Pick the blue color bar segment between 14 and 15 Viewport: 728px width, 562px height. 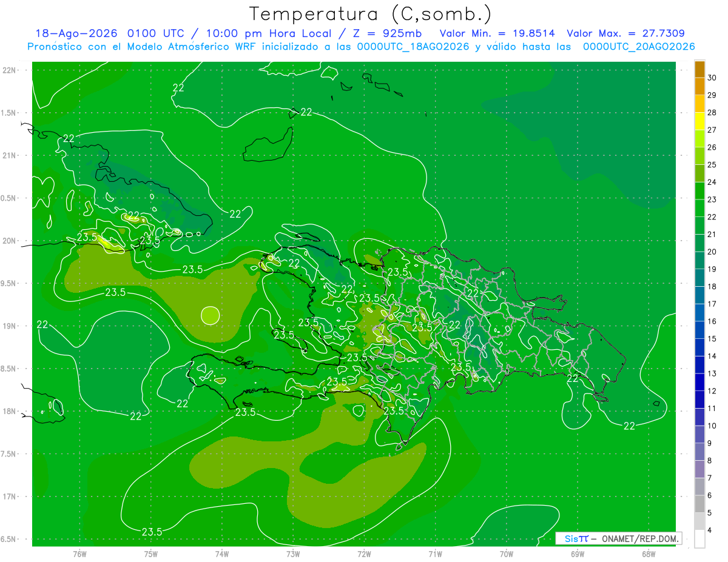tap(699, 348)
